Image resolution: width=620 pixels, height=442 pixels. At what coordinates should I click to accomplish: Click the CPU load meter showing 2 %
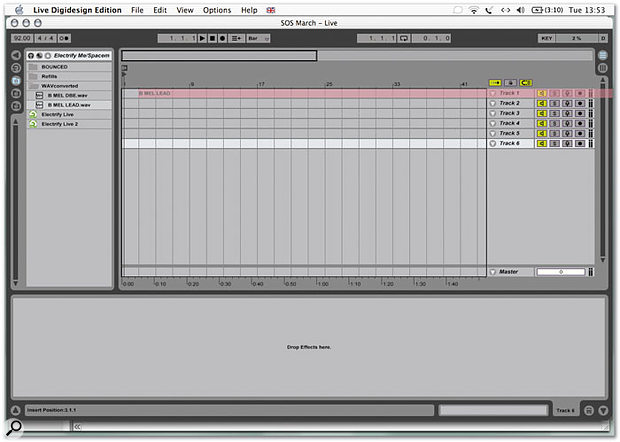pyautogui.click(x=577, y=38)
